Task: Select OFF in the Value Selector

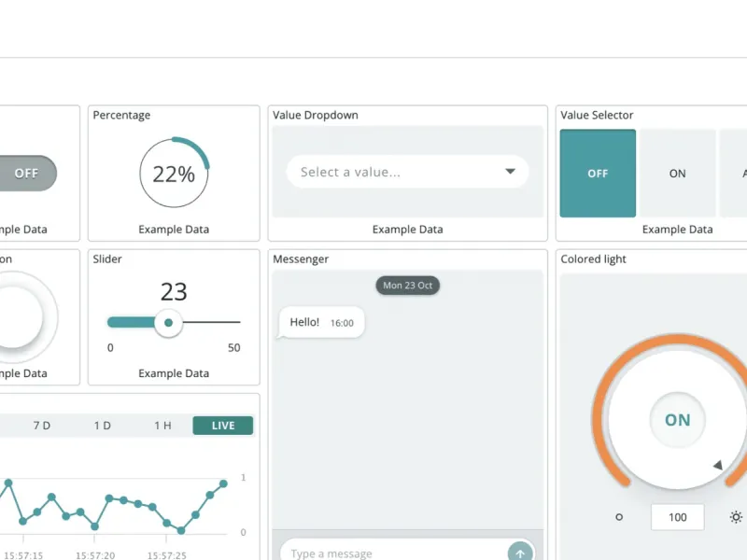Action: (598, 174)
